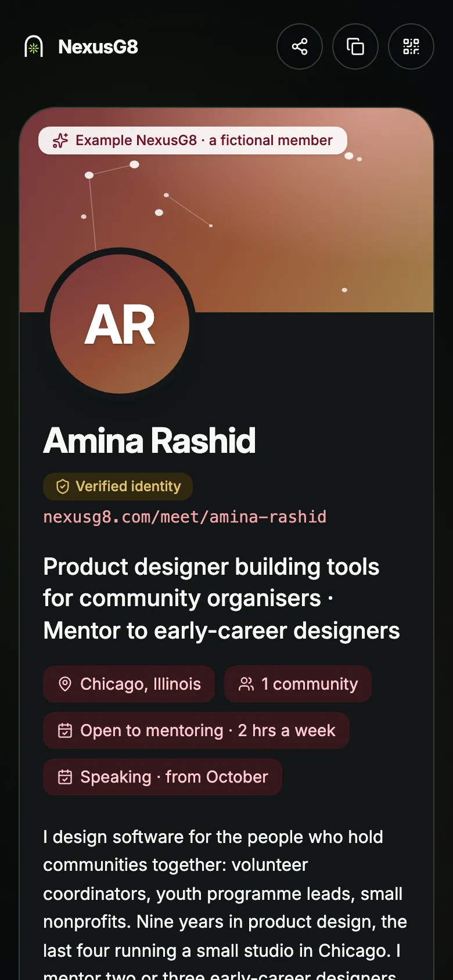Click the shield check icon

63,487
